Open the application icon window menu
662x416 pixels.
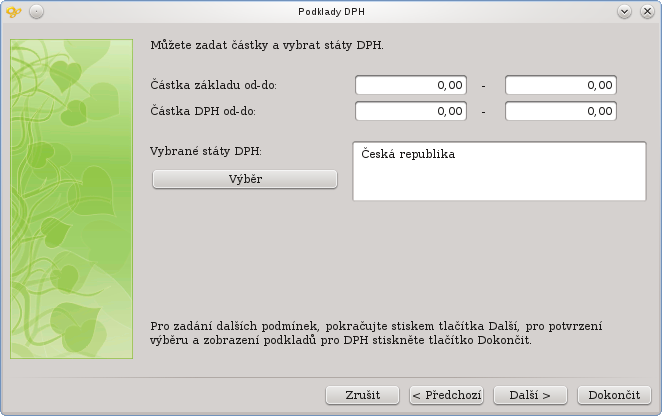coord(14,11)
